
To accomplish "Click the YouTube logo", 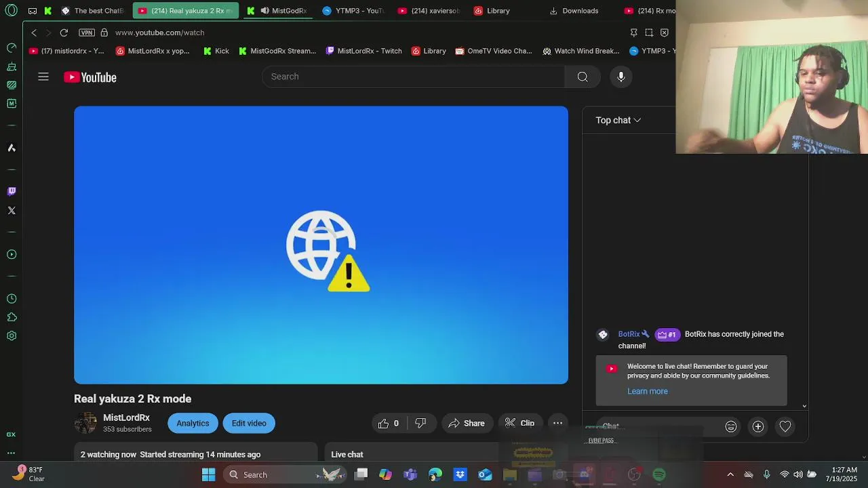I will pyautogui.click(x=90, y=77).
